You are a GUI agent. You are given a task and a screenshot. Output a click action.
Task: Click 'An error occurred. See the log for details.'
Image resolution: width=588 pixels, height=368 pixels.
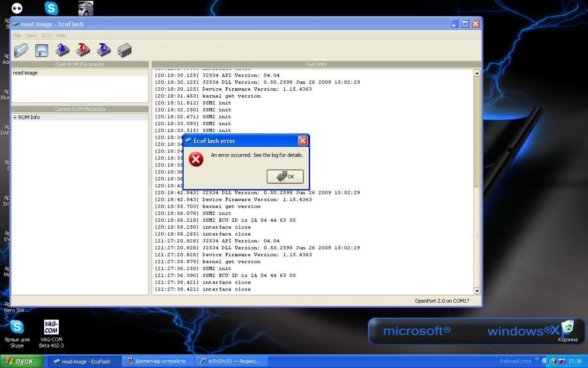pos(257,155)
